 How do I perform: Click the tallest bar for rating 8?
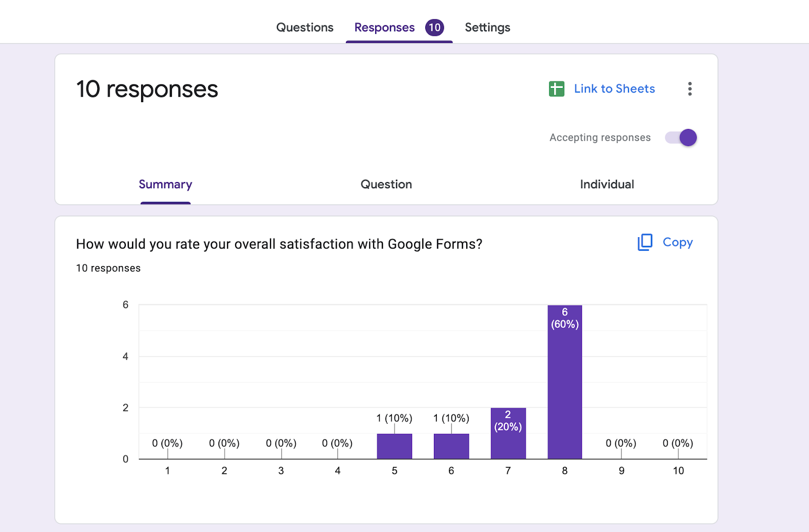coord(565,384)
